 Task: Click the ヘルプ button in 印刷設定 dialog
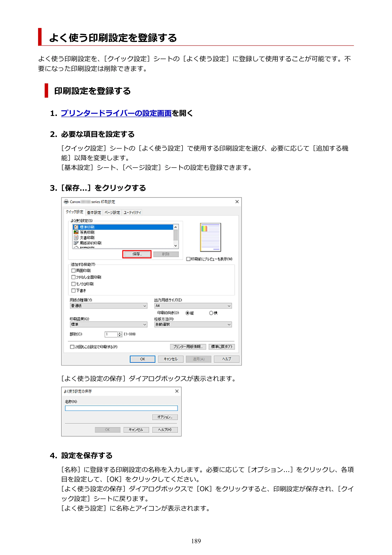(x=227, y=359)
